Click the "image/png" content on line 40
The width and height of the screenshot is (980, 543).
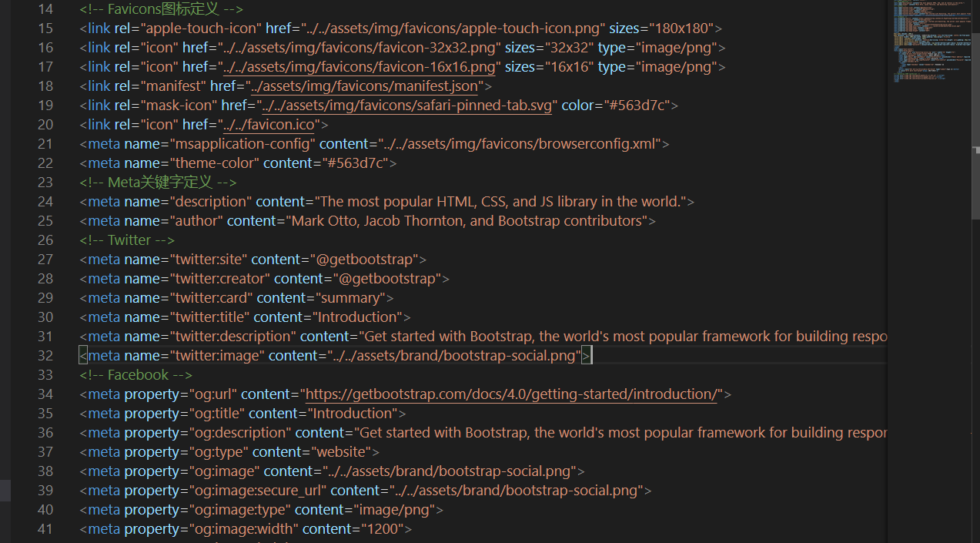point(394,510)
